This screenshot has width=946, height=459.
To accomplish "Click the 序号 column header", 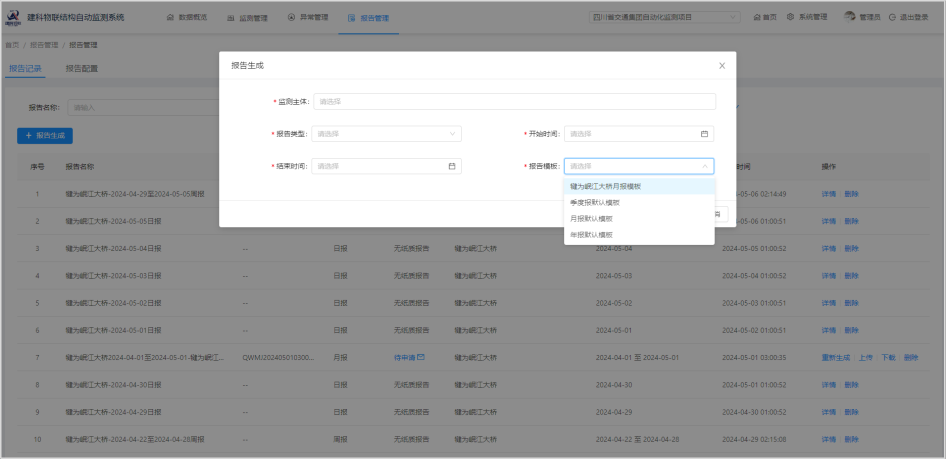I will pyautogui.click(x=37, y=166).
